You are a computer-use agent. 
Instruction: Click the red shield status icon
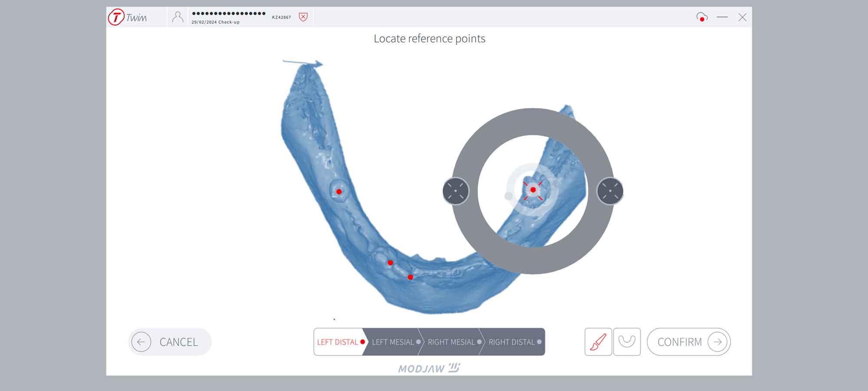[303, 17]
